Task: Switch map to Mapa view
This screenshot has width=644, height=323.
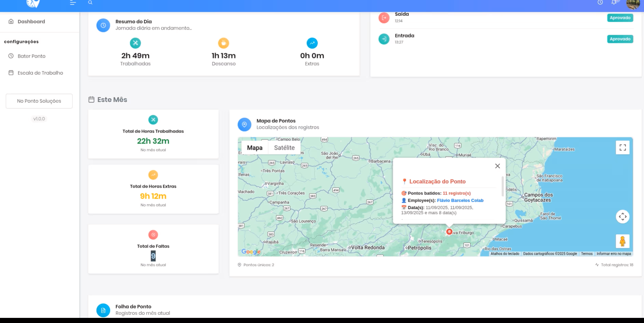Action: point(255,148)
